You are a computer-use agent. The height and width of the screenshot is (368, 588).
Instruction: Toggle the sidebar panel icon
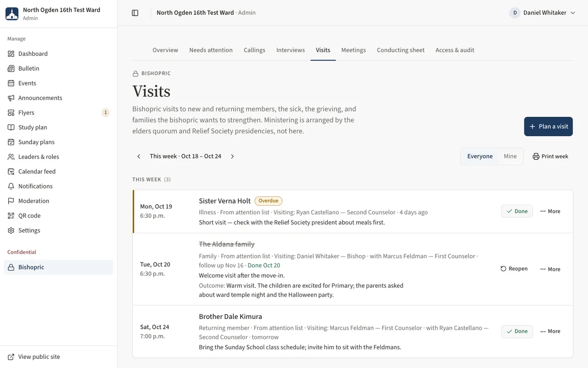pos(135,13)
